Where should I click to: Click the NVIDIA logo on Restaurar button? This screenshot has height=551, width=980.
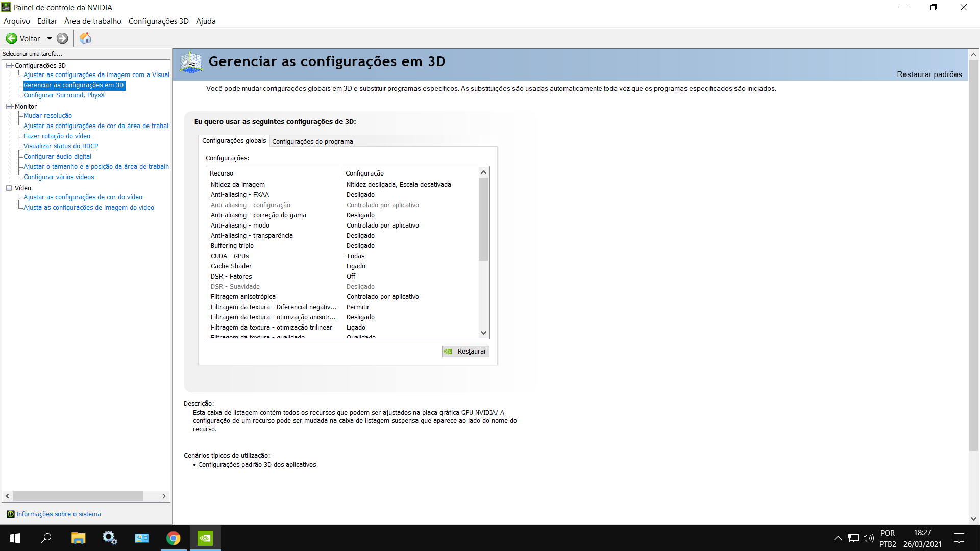click(x=448, y=352)
